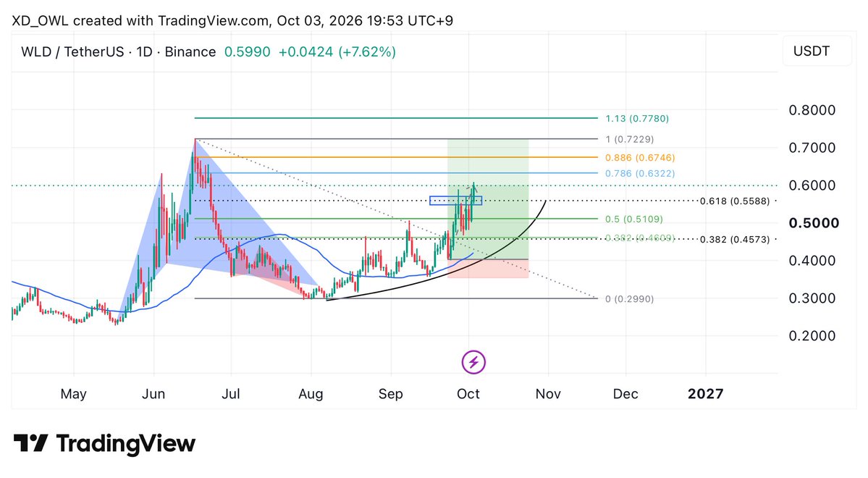Select the 0.886 (0.6746) Fibonacci label
The width and height of the screenshot is (868, 478).
coord(640,158)
